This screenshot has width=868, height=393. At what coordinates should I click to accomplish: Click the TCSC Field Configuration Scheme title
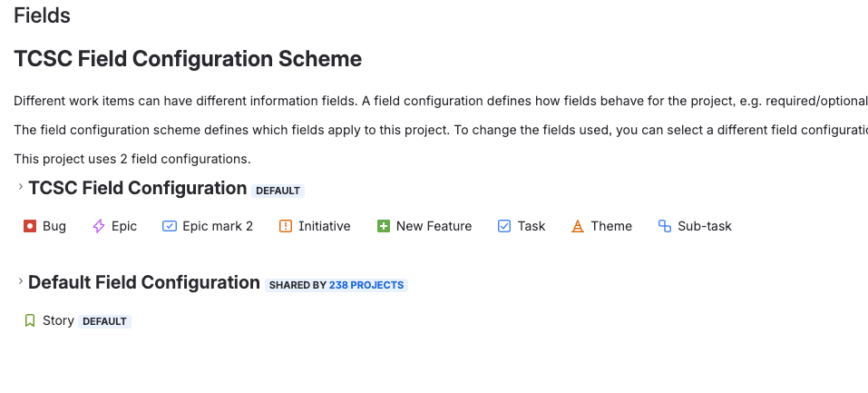188,59
